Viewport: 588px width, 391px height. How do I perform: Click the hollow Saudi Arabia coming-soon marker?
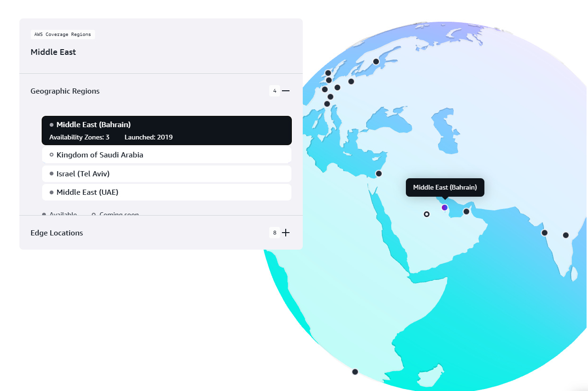coord(427,214)
